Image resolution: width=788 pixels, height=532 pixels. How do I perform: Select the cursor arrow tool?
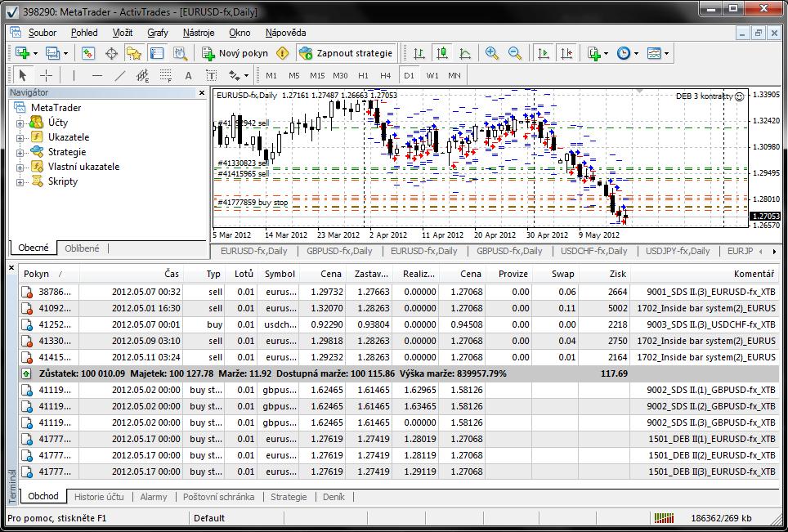point(22,75)
